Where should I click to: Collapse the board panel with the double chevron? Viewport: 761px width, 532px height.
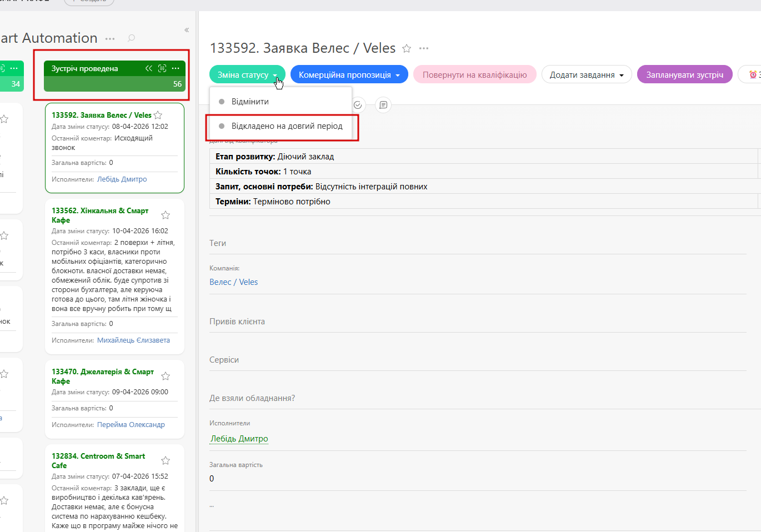[x=187, y=30]
